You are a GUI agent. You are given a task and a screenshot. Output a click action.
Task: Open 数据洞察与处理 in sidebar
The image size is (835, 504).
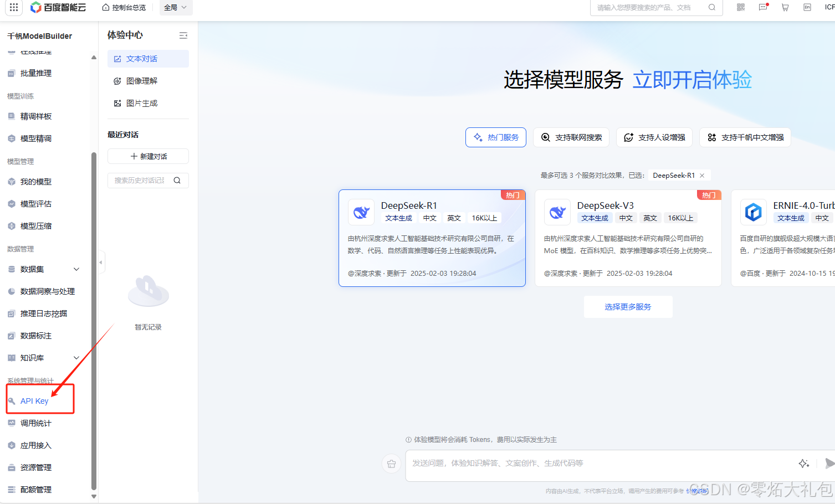[x=47, y=291]
